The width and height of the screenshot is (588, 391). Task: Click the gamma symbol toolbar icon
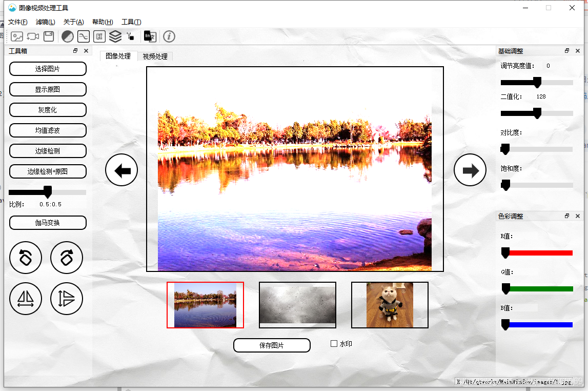(130, 36)
